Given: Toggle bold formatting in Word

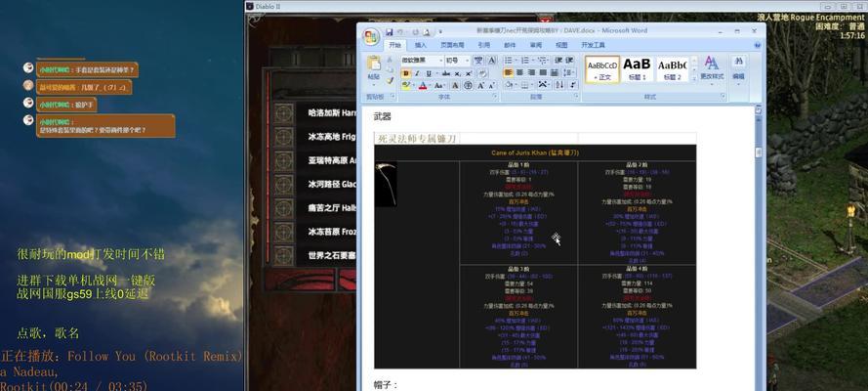Looking at the screenshot, I should click(406, 73).
